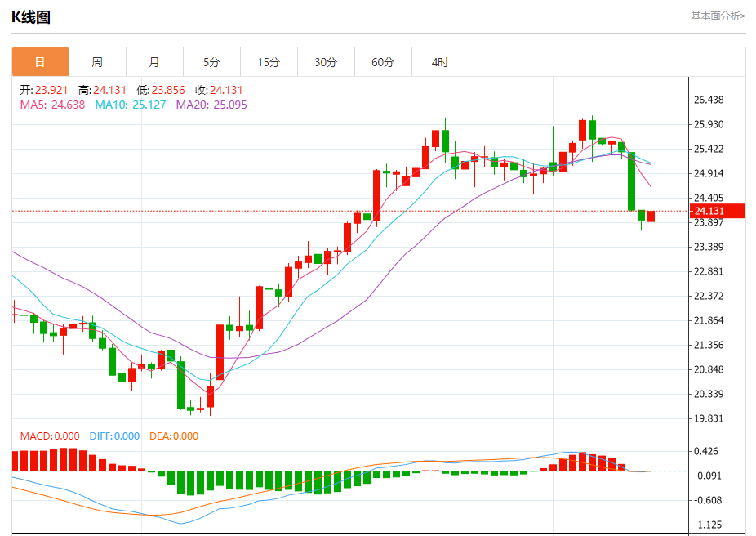Click the 20.339 price axis label

(709, 394)
